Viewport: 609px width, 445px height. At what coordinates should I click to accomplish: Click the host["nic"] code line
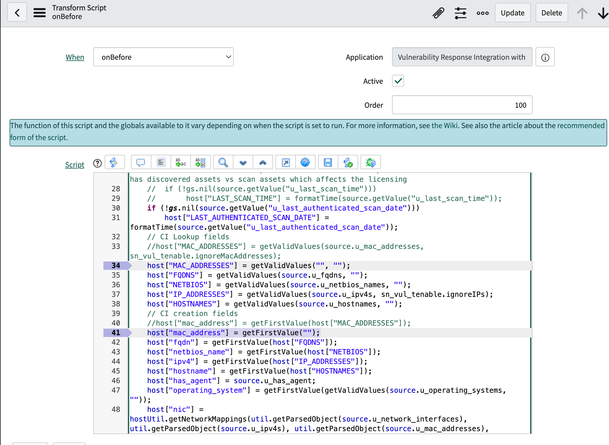coord(175,410)
